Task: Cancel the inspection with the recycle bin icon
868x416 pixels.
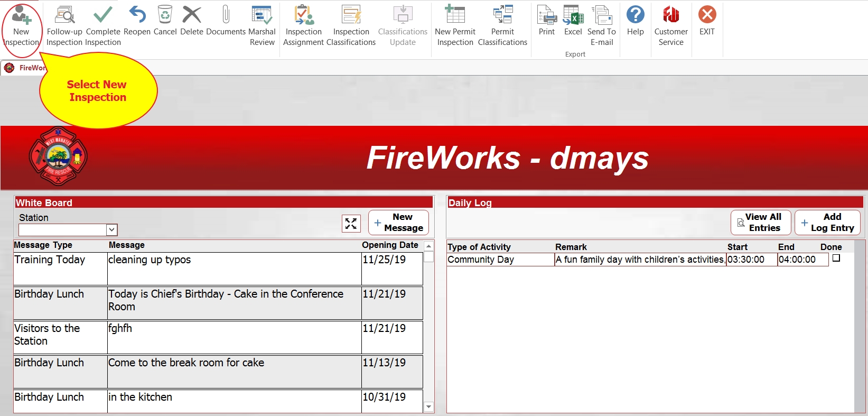Action: pos(165,21)
